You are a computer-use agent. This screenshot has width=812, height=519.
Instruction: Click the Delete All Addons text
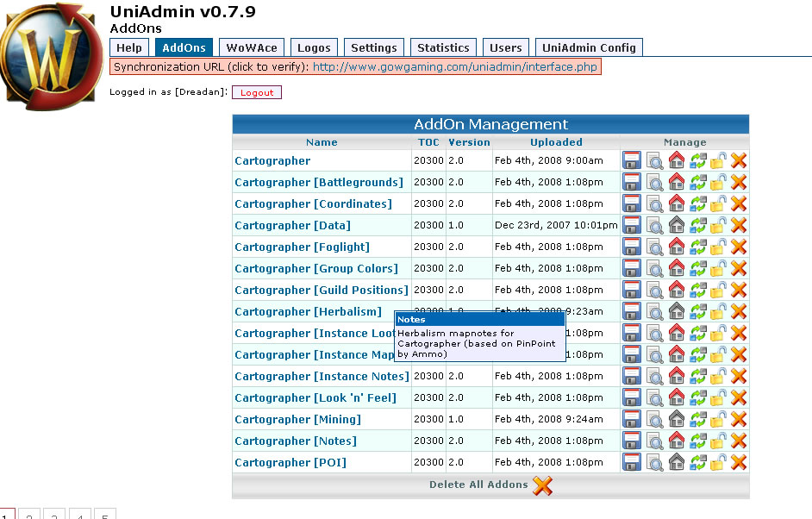pos(478,485)
